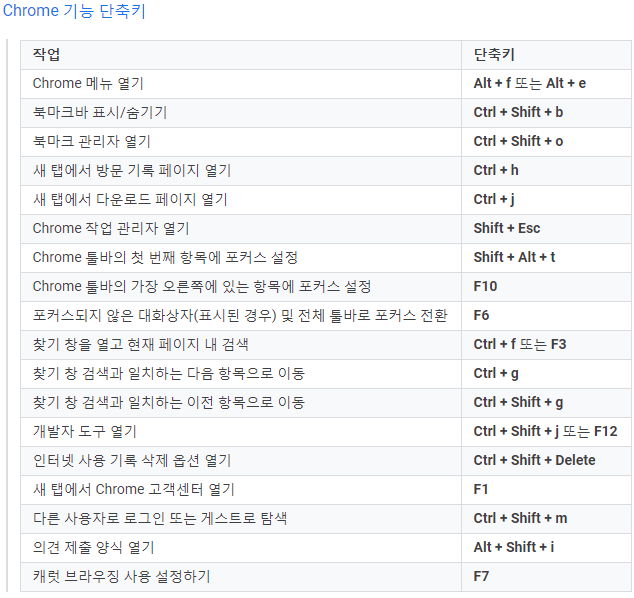This screenshot has width=634, height=598.
Task: Open the 'Chrome 기능 단축키' heading link
Action: [74, 11]
